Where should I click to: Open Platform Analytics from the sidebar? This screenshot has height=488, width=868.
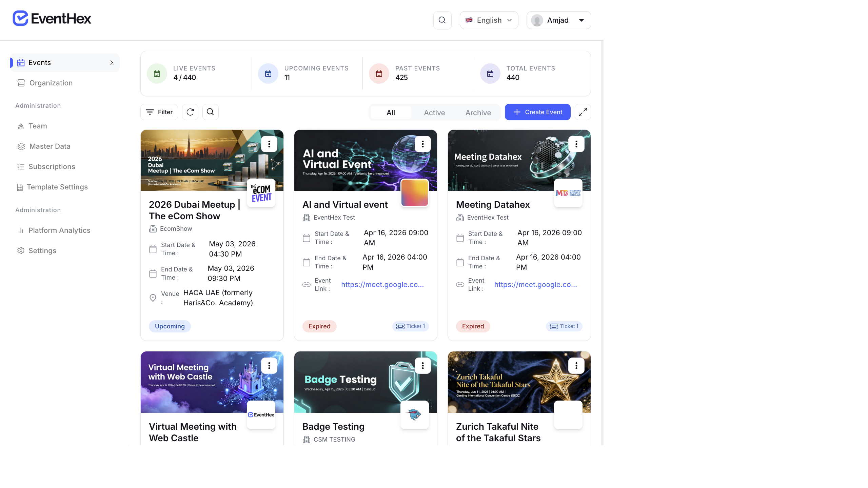59,230
